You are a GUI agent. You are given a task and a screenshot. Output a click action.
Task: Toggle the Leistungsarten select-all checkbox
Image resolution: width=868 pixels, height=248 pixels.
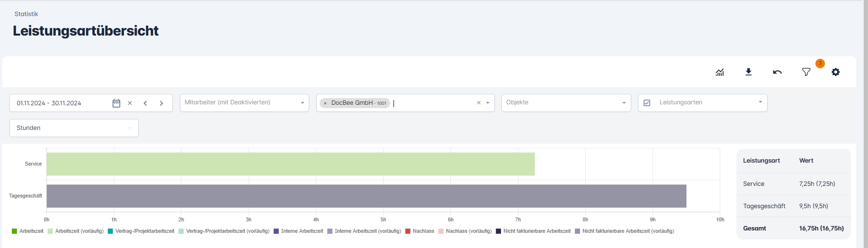[647, 103]
